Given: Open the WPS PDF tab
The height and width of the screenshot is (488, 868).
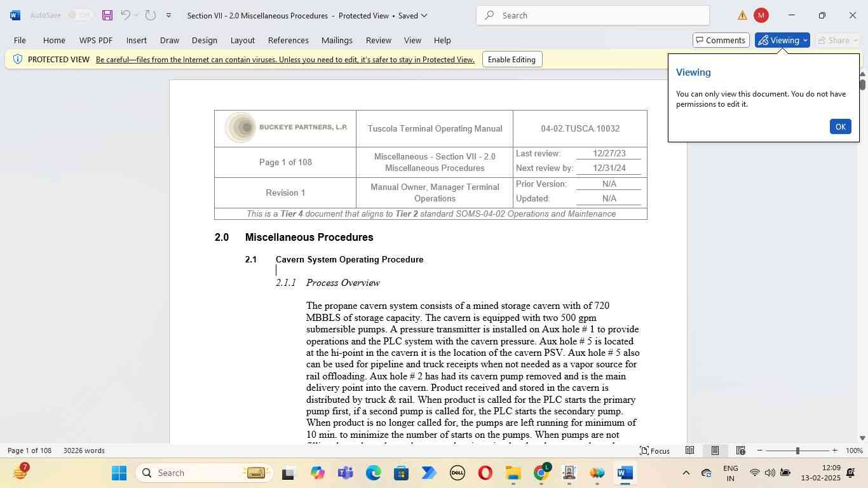Looking at the screenshot, I should pyautogui.click(x=96, y=40).
